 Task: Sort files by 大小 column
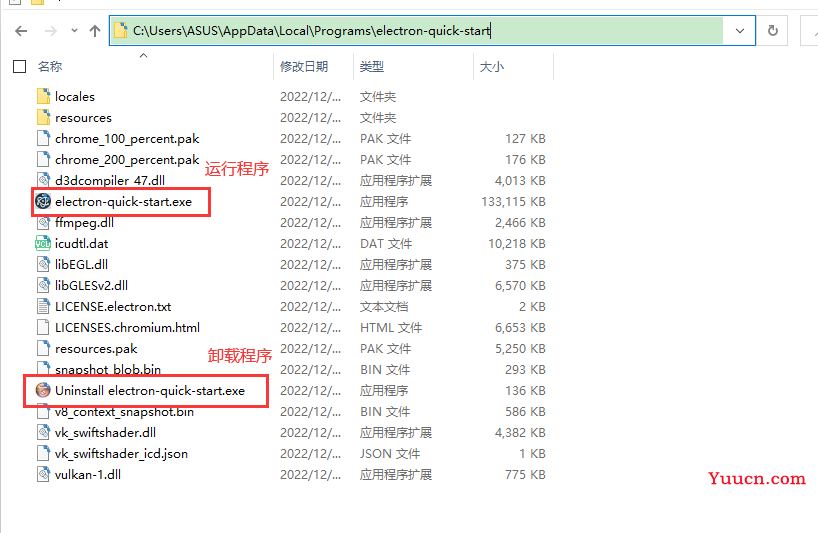491,67
